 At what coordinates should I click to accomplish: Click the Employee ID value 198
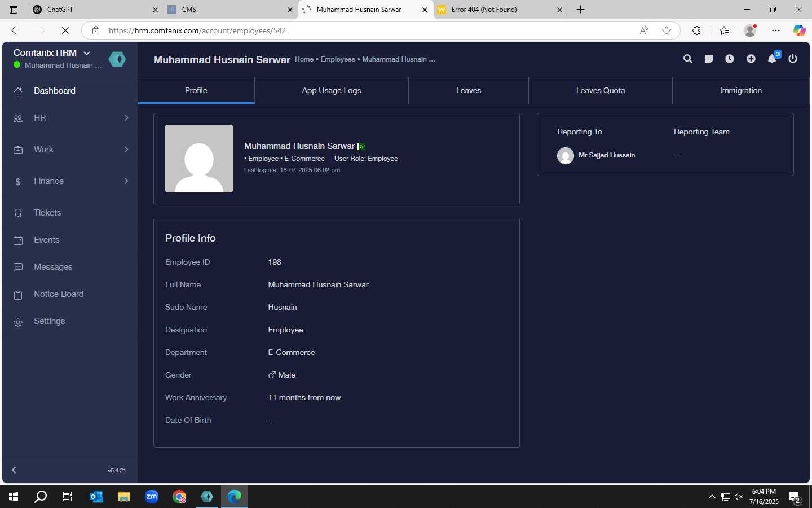pos(275,262)
